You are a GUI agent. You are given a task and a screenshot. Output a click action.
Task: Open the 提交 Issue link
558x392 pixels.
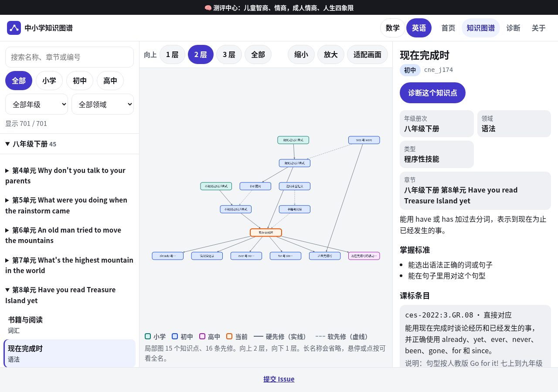point(279,379)
